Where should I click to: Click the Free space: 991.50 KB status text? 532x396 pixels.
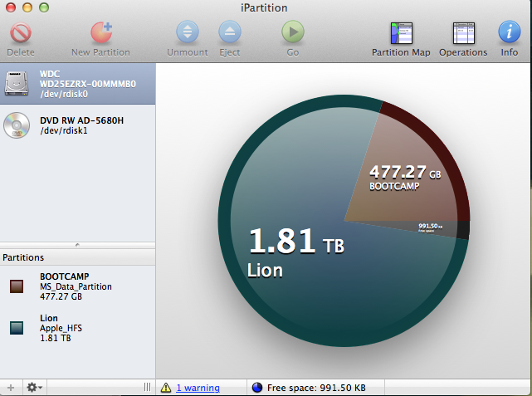tap(316, 388)
